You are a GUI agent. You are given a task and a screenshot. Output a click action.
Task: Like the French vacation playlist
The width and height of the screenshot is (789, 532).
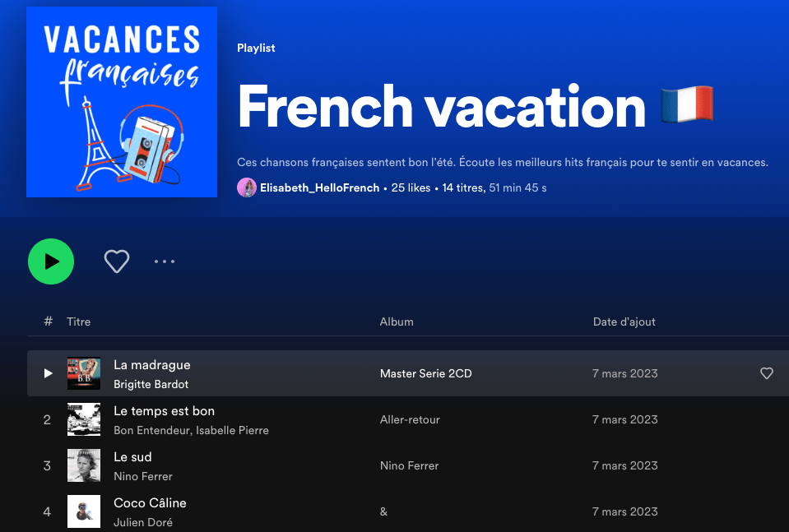pos(117,261)
